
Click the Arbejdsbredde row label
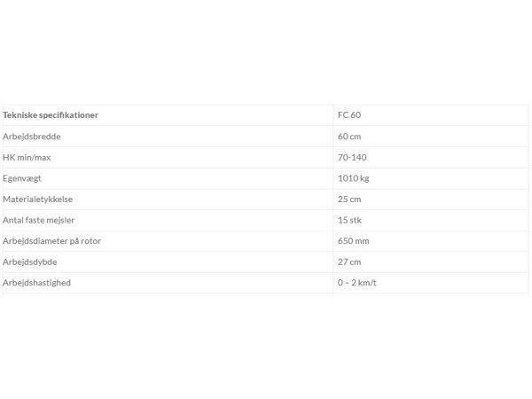pyautogui.click(x=32, y=137)
